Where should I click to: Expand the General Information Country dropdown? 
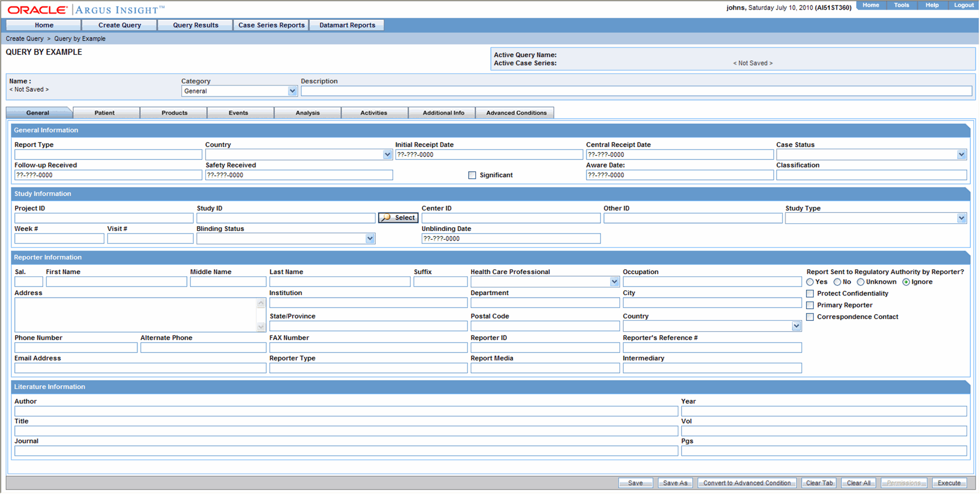click(387, 155)
